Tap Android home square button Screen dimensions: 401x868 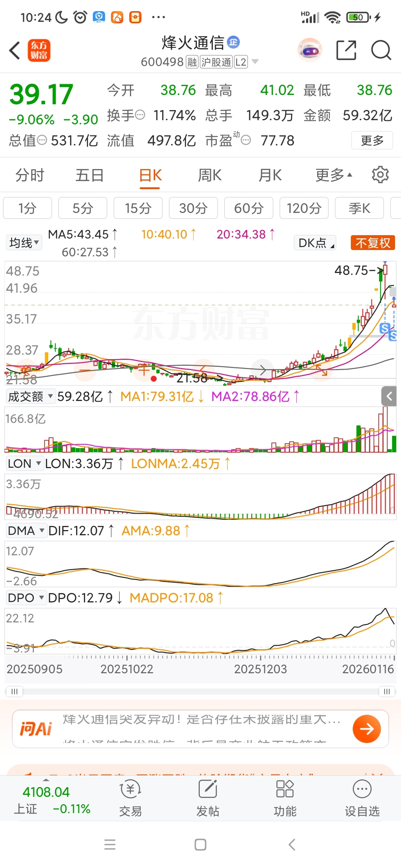tap(200, 845)
